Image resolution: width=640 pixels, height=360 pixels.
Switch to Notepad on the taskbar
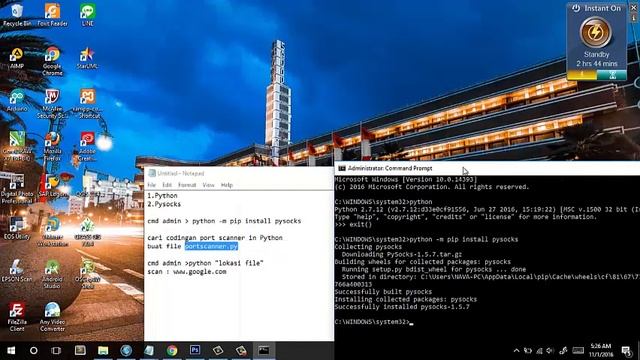pyautogui.click(x=149, y=351)
